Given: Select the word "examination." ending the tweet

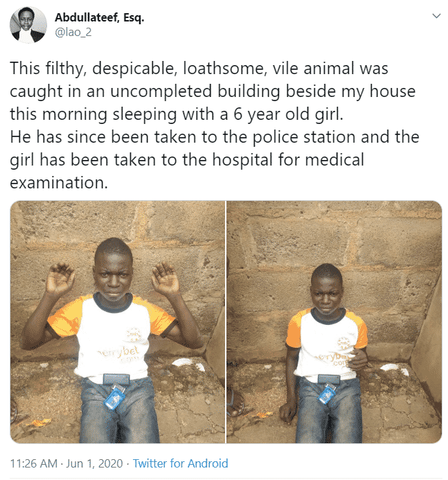Looking at the screenshot, I should [60, 183].
